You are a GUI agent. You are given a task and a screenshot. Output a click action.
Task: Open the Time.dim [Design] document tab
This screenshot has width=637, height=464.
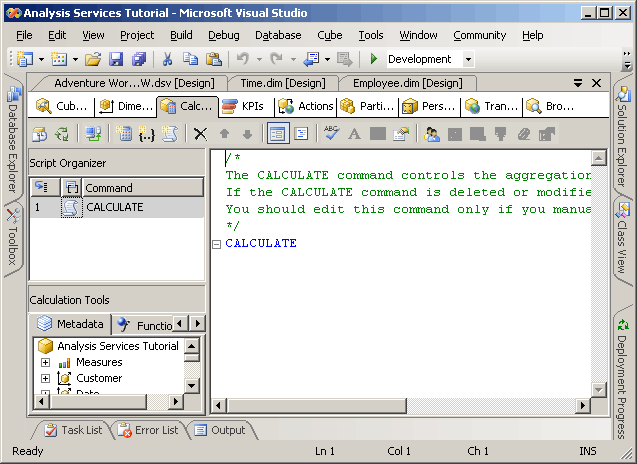[x=283, y=83]
